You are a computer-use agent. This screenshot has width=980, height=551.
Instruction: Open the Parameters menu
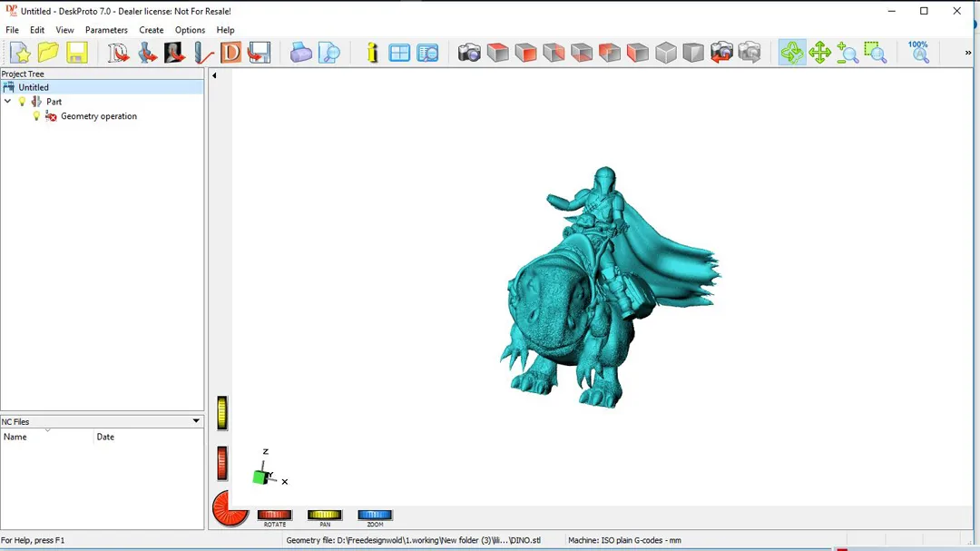pyautogui.click(x=106, y=30)
